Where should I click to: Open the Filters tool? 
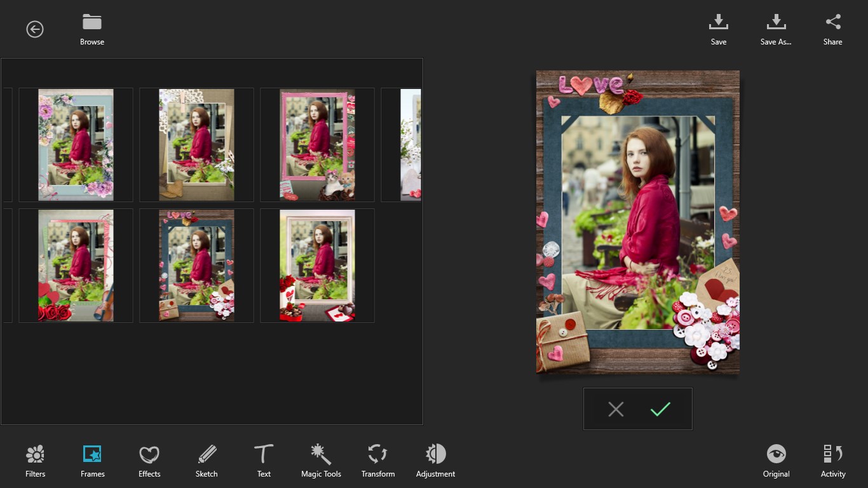(x=35, y=460)
